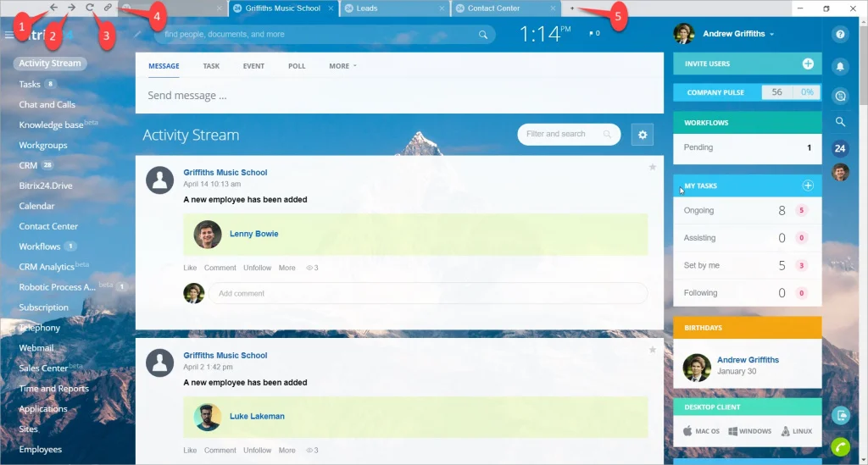Reload the page with refresh icon
The image size is (868, 465).
[x=90, y=8]
